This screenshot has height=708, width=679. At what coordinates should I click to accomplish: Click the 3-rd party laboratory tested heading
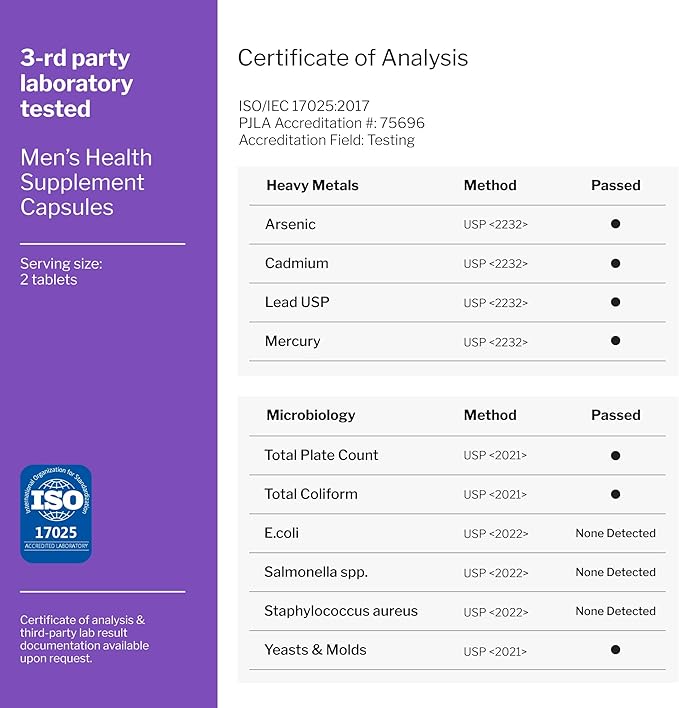click(x=76, y=83)
